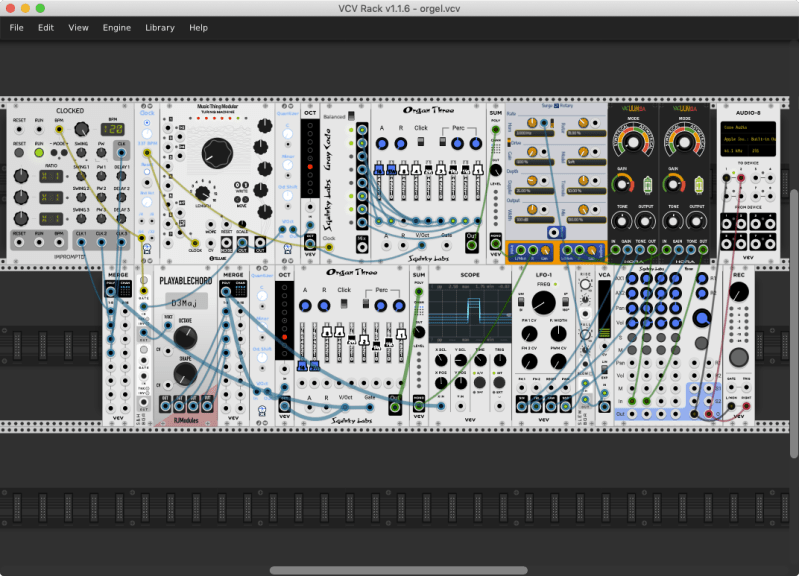Click the CLK 2 output jack on CLOCKED
This screenshot has height=576, width=799.
[101, 242]
